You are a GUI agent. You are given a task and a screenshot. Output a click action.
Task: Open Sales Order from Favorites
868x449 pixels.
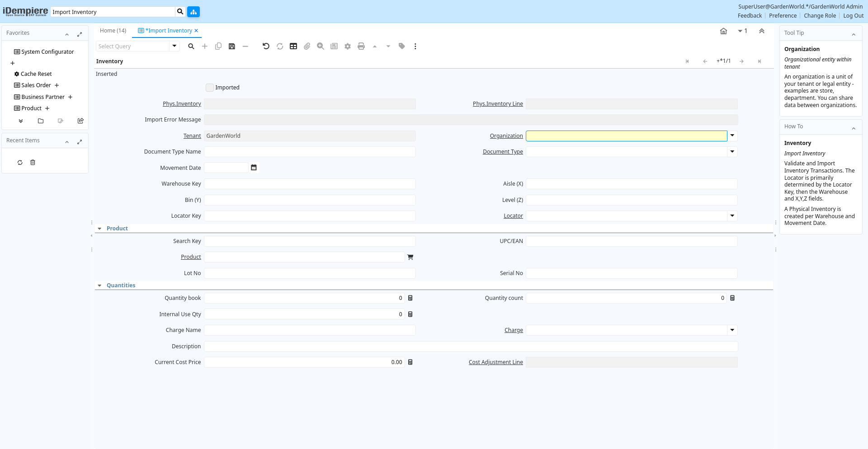[x=36, y=85]
